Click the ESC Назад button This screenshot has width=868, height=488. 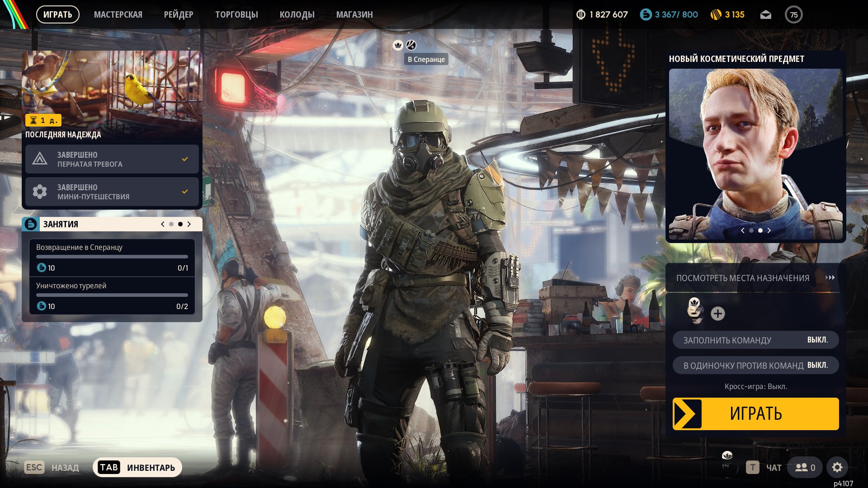52,467
